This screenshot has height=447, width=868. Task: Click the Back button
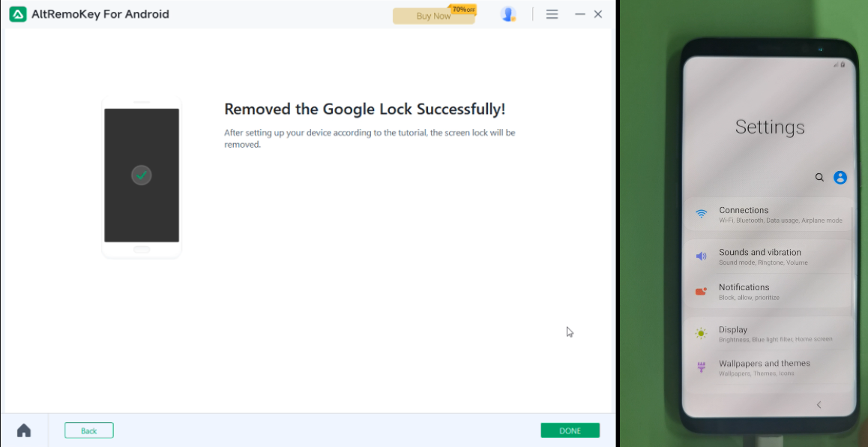[x=89, y=430]
